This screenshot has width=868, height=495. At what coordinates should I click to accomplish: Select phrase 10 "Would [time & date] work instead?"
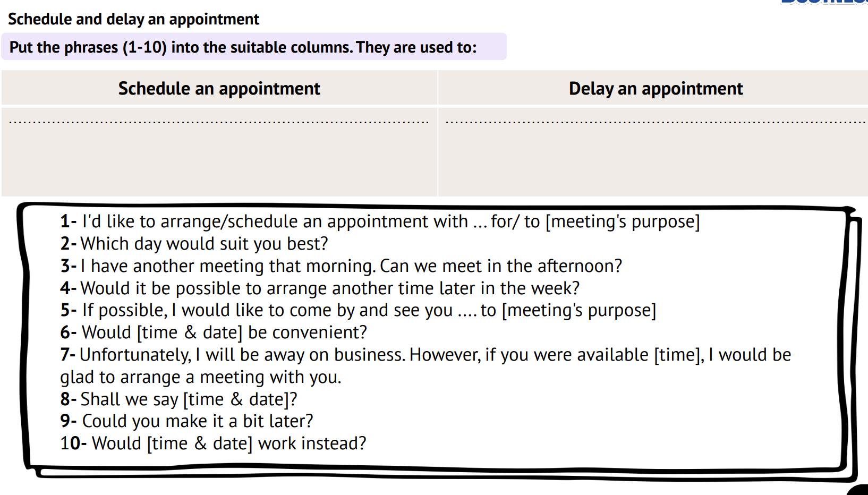coord(214,443)
